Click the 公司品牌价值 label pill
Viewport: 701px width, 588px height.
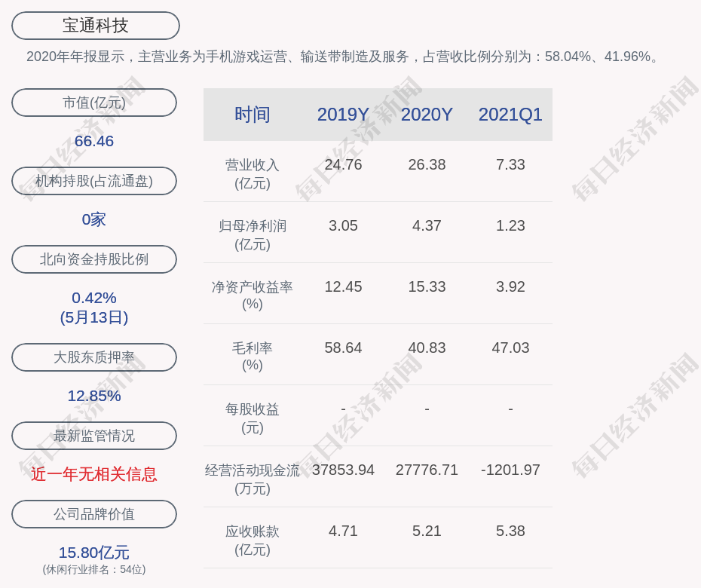click(x=94, y=514)
